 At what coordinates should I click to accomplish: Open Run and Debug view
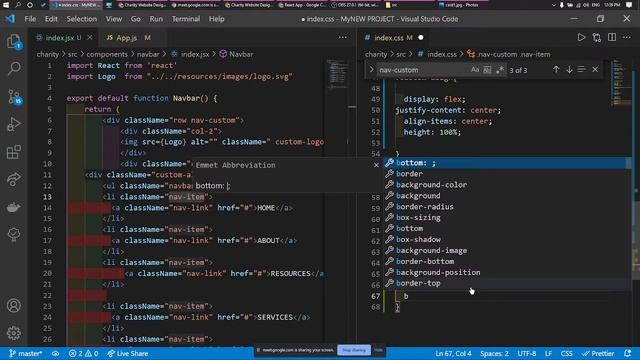tap(14, 124)
